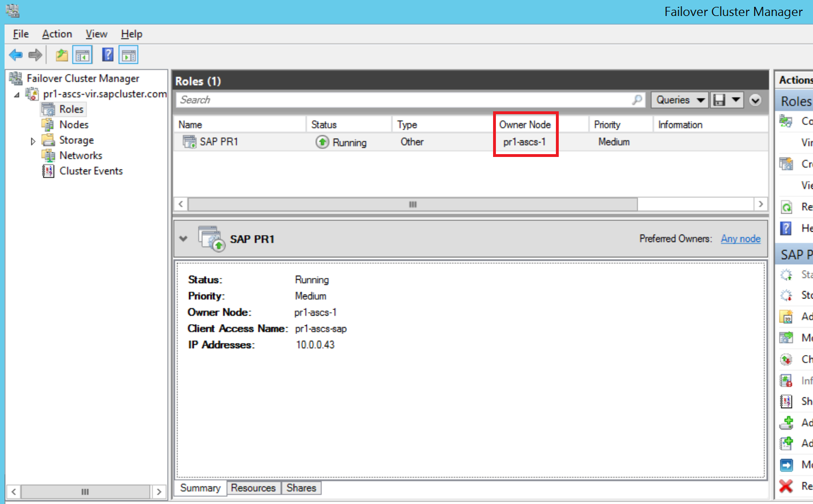Select Cluster Events in the console tree

coord(91,171)
